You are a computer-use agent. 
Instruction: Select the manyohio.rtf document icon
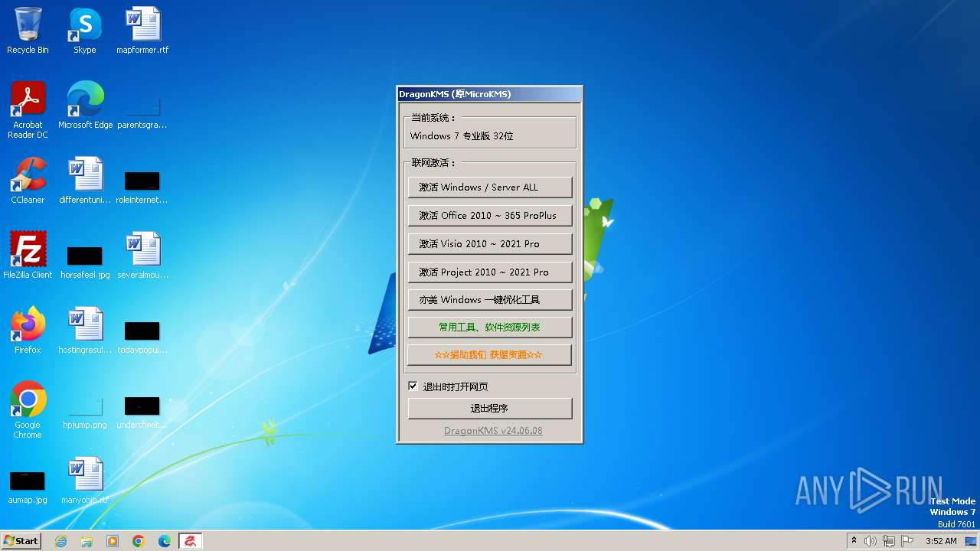(85, 481)
